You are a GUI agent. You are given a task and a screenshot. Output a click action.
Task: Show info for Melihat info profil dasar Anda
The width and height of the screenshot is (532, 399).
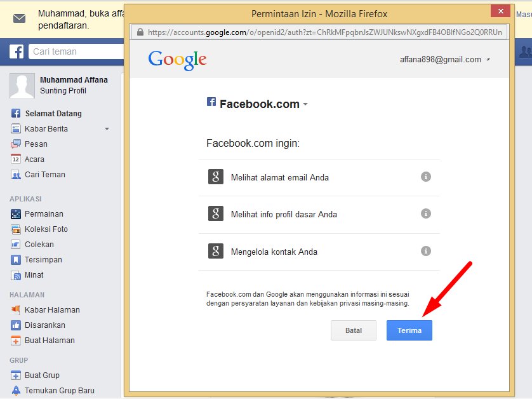pos(426,213)
